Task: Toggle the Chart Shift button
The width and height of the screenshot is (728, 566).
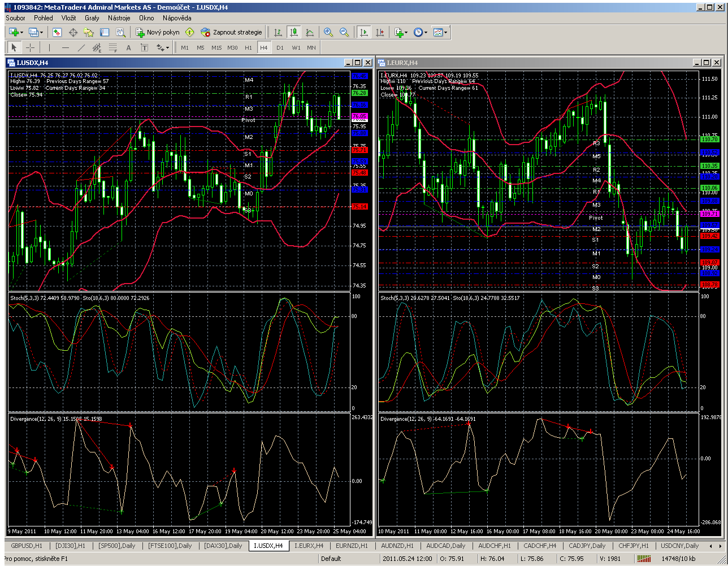Action: pyautogui.click(x=379, y=33)
